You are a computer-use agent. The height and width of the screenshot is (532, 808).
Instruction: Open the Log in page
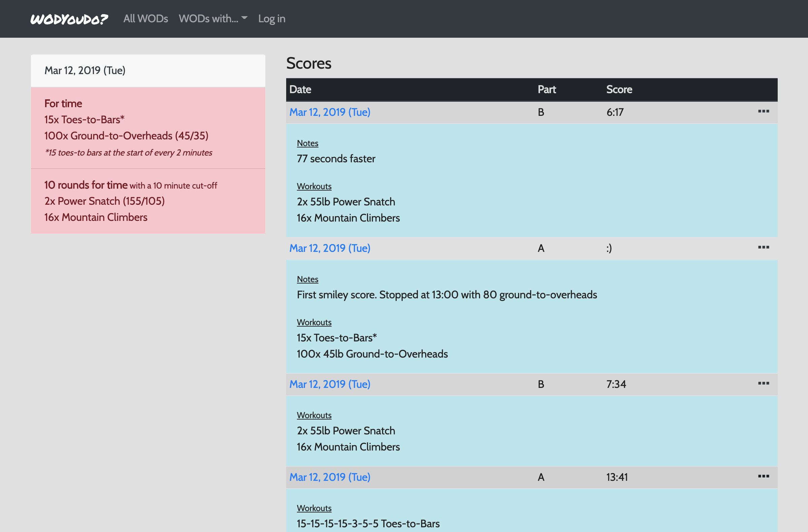point(272,19)
